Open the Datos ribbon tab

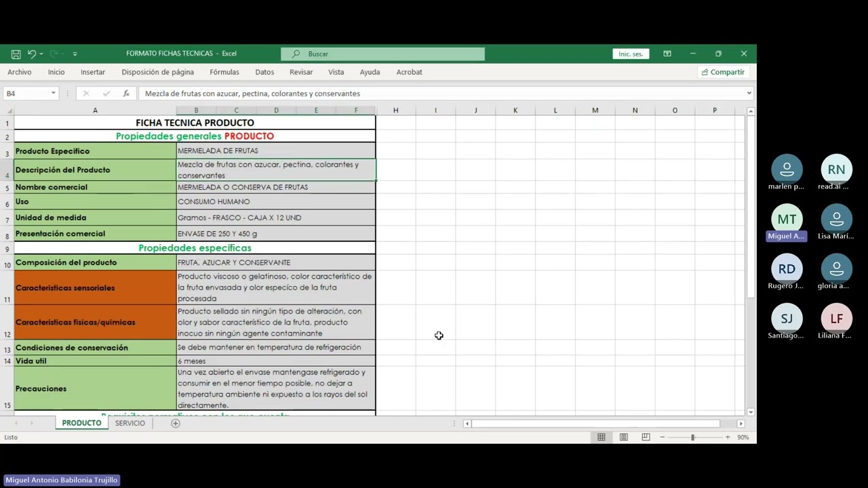264,72
